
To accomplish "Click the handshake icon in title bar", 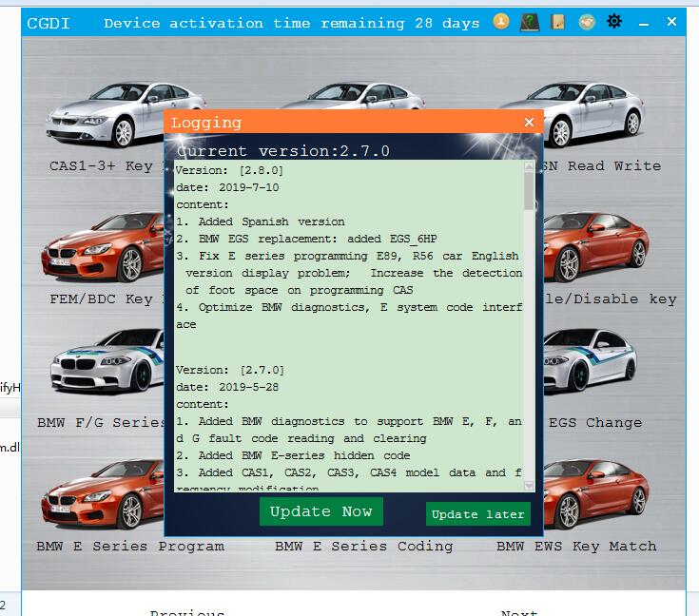I will [x=587, y=21].
